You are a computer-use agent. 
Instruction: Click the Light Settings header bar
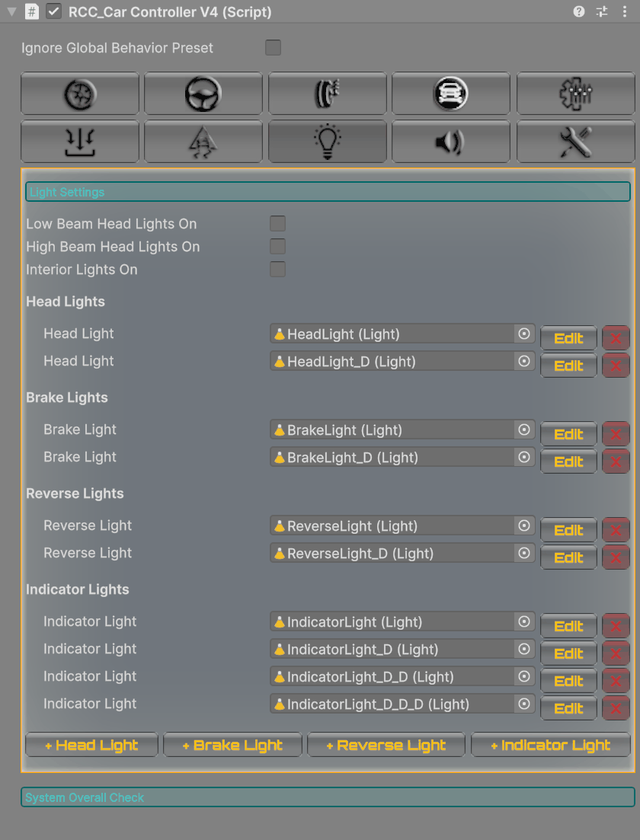[x=328, y=192]
